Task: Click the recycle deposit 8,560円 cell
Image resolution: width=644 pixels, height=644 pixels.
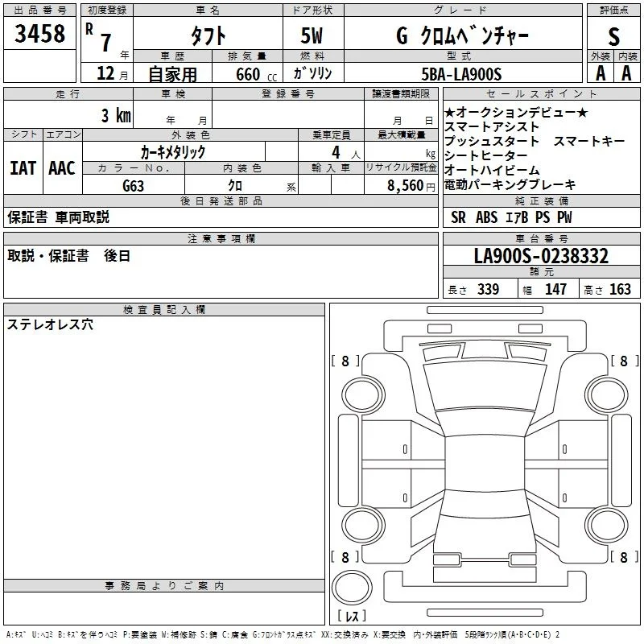Action: pyautogui.click(x=401, y=184)
